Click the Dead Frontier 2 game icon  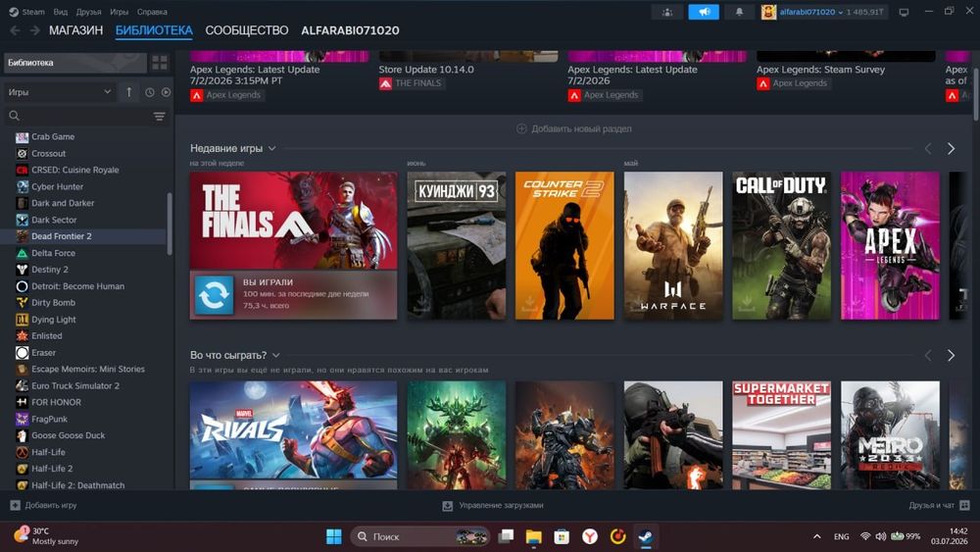coord(22,236)
